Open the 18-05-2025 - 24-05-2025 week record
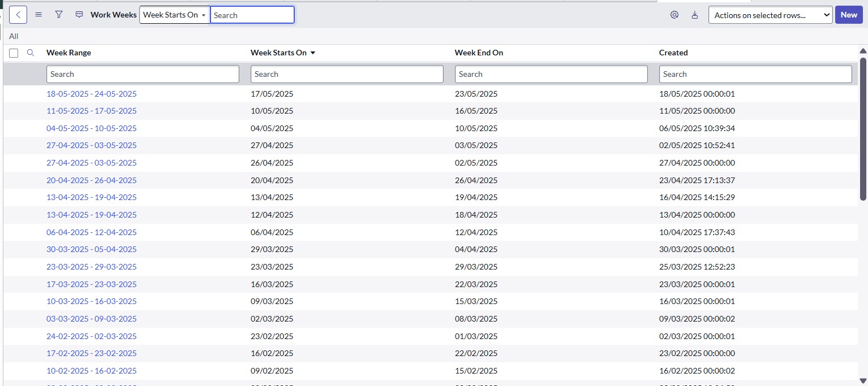This screenshot has height=386, width=868. pyautogui.click(x=92, y=94)
